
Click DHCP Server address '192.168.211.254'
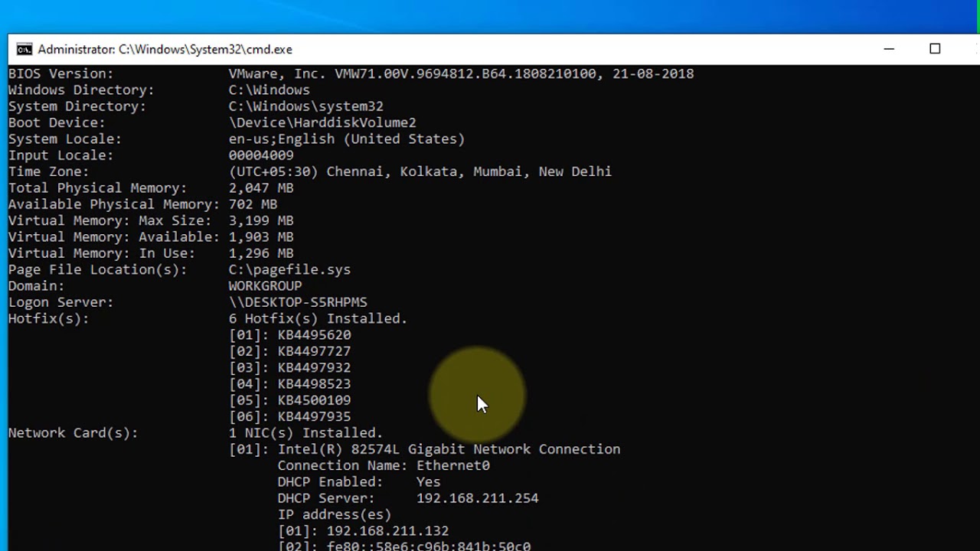[477, 498]
